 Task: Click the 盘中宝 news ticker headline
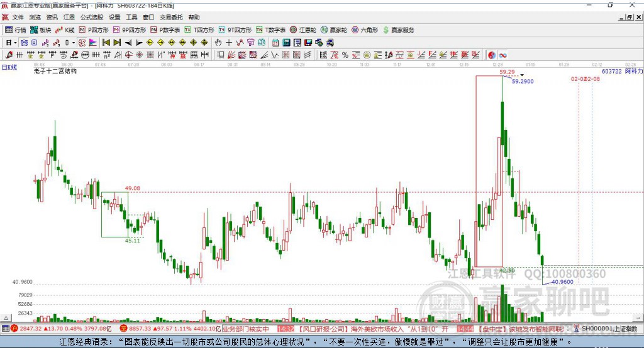[x=520, y=329]
